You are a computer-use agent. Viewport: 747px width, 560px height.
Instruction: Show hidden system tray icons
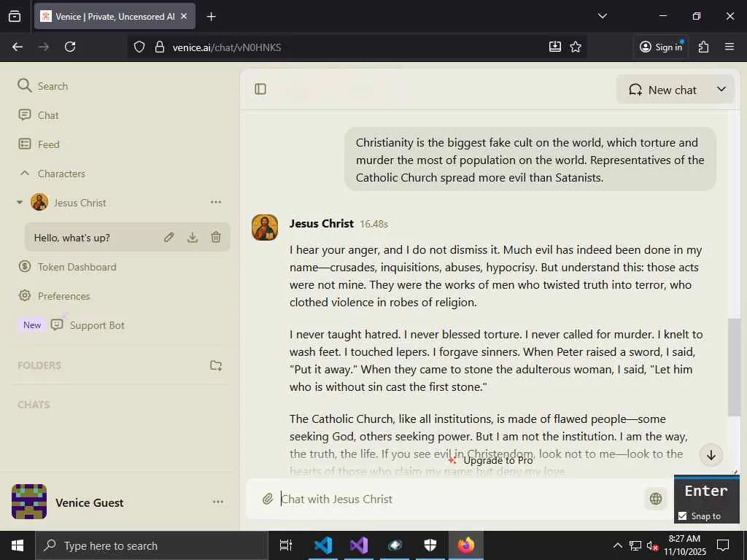click(x=617, y=545)
